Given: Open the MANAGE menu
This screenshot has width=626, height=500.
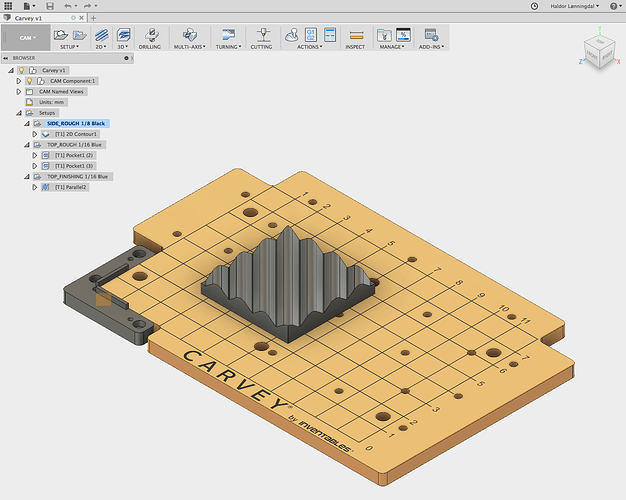Looking at the screenshot, I should [x=392, y=47].
